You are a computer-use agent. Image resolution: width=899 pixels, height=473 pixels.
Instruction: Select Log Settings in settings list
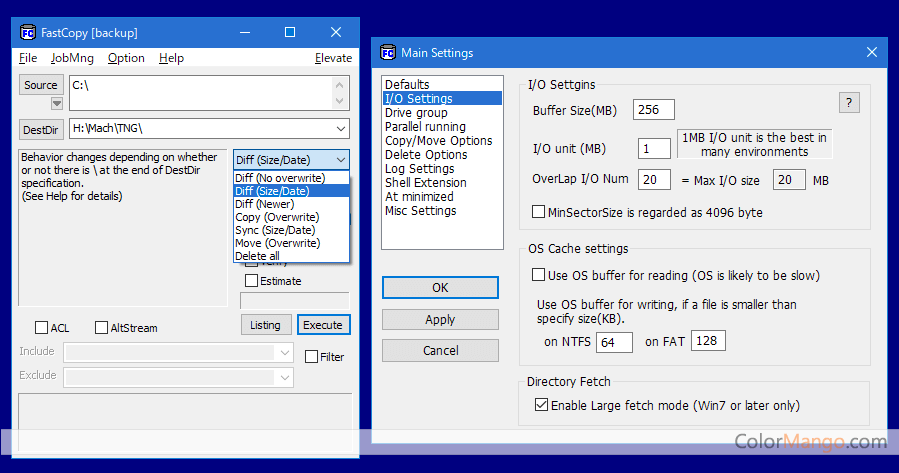point(442,169)
